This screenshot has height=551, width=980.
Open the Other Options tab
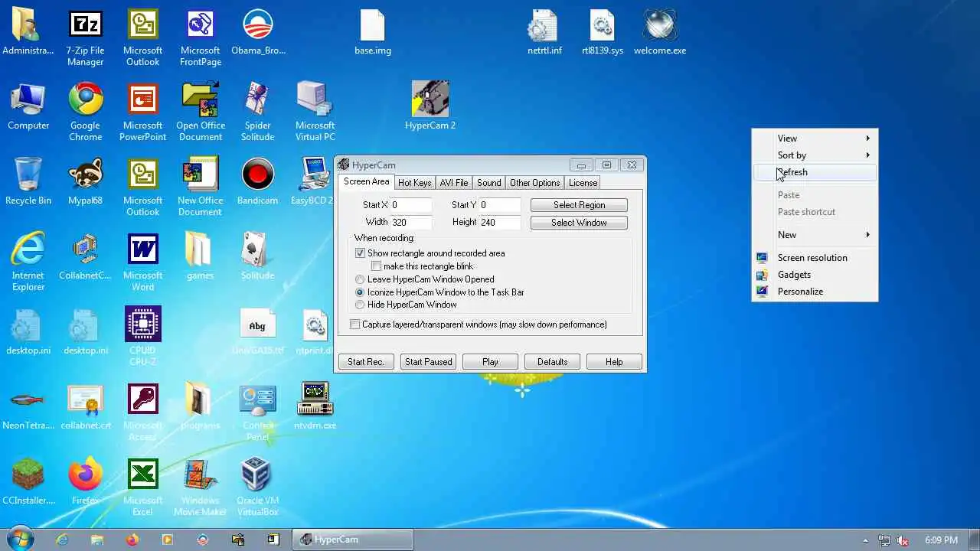click(x=534, y=183)
